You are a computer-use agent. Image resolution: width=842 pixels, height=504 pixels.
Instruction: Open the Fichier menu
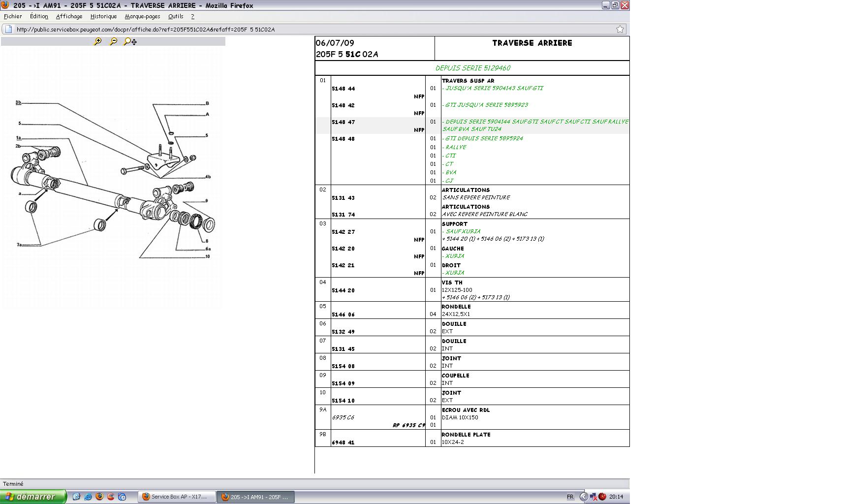[x=13, y=16]
